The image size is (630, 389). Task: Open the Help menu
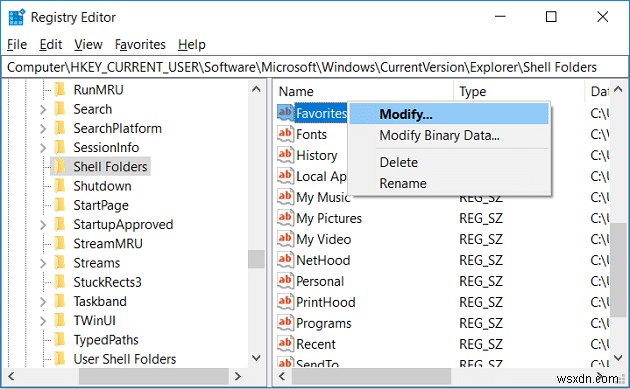coord(192,44)
